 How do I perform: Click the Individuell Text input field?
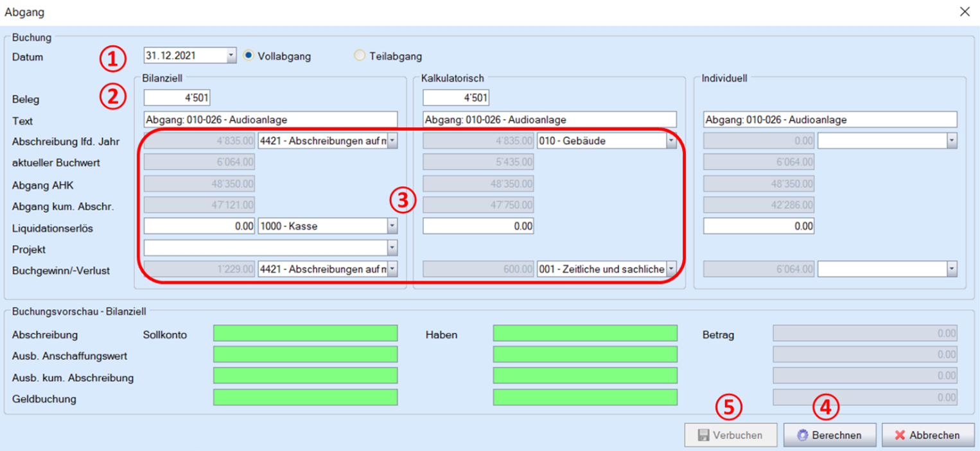[x=830, y=119]
